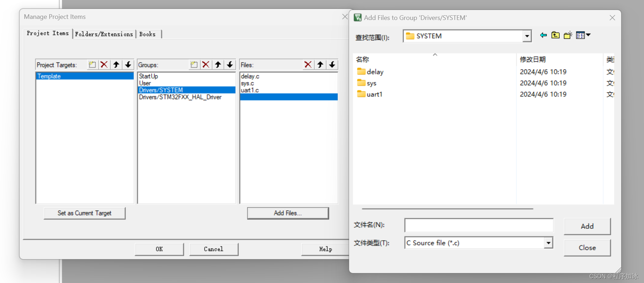
Task: Switch to the Project Items tab
Action: click(x=48, y=33)
